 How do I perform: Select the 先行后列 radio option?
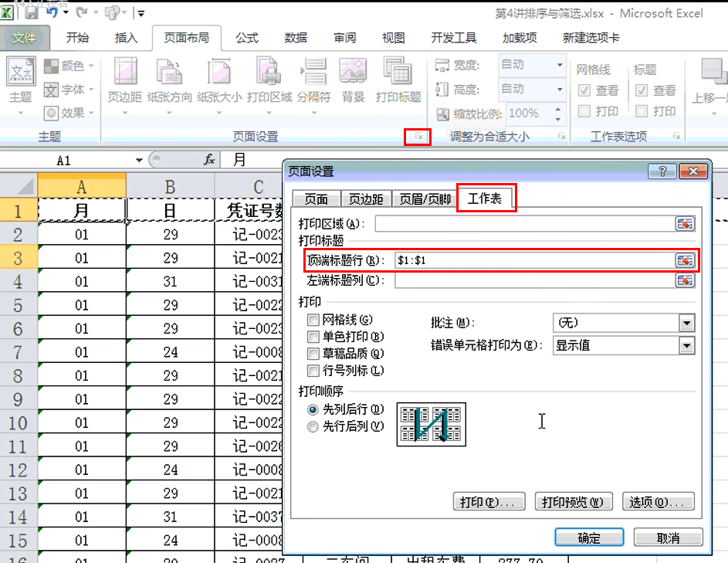[313, 426]
